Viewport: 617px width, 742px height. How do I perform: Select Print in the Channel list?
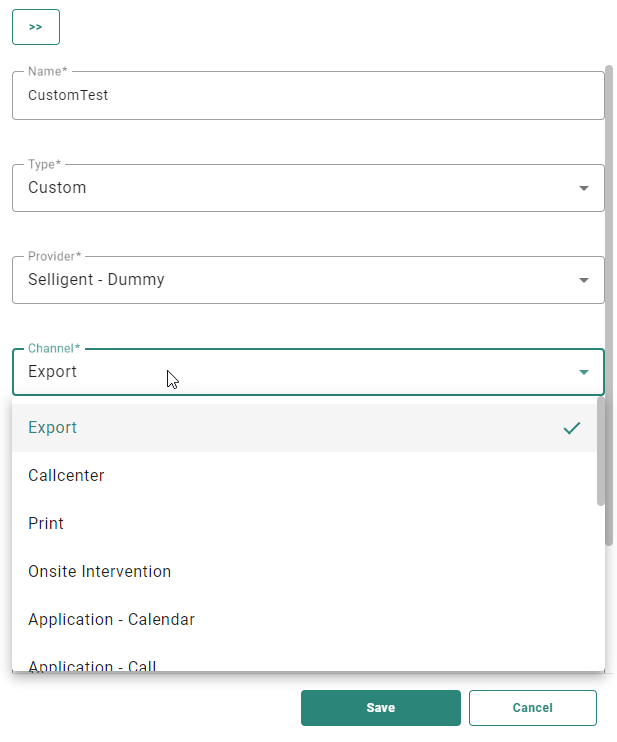[46, 524]
